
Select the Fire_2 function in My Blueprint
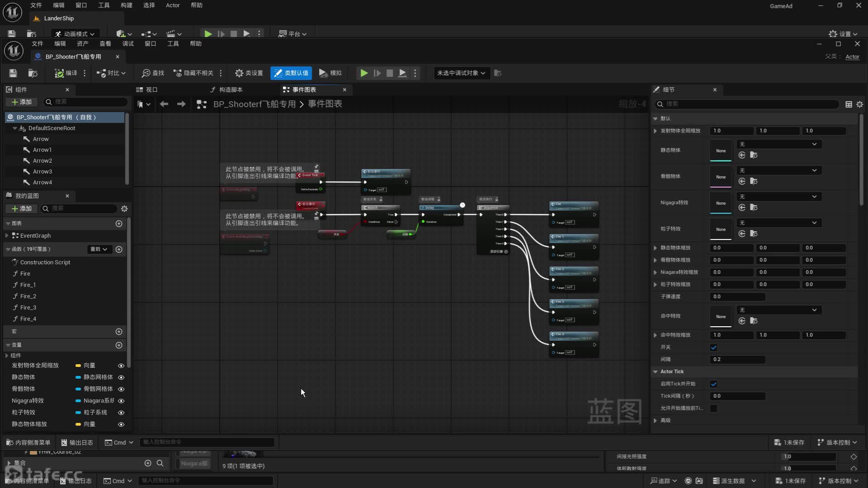point(28,296)
